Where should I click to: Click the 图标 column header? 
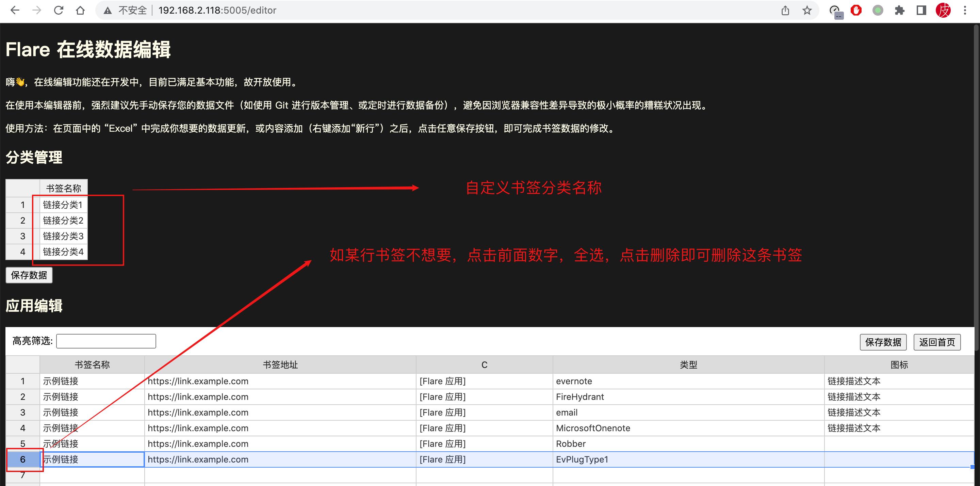click(x=899, y=364)
